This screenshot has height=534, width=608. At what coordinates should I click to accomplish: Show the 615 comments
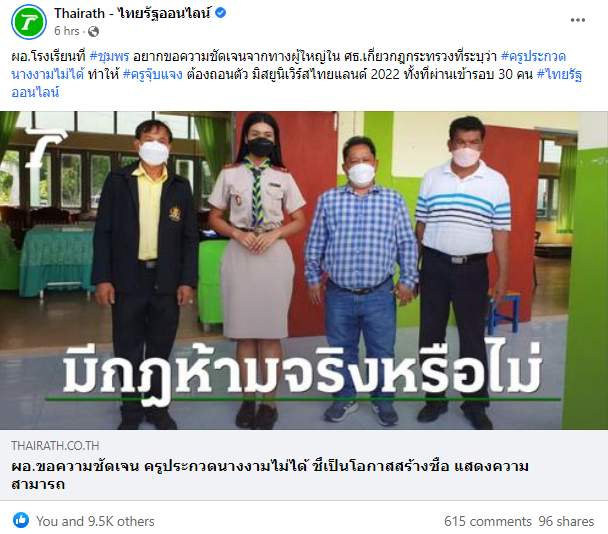coord(487,521)
